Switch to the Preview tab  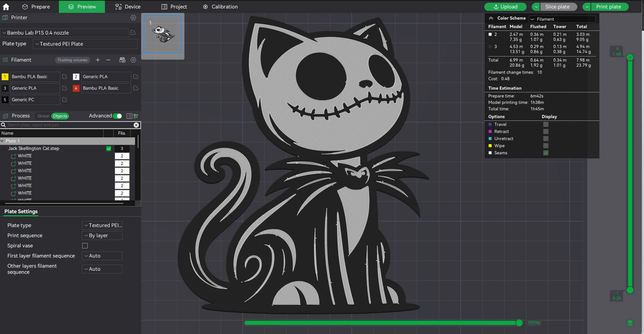(x=82, y=7)
